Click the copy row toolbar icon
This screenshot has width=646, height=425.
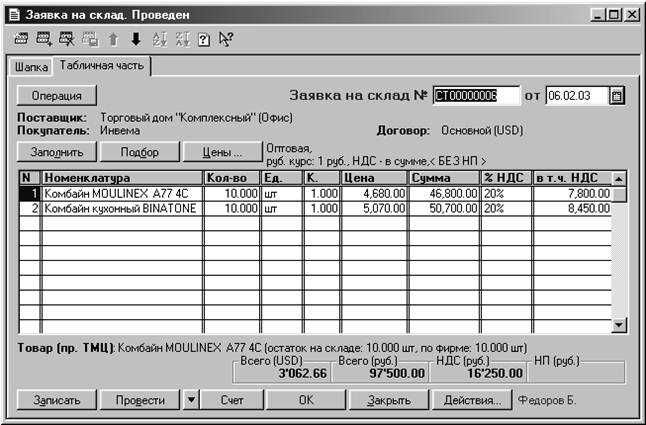[x=90, y=39]
